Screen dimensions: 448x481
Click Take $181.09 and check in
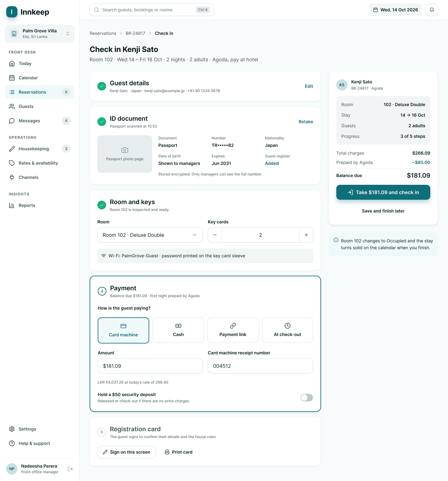click(383, 192)
